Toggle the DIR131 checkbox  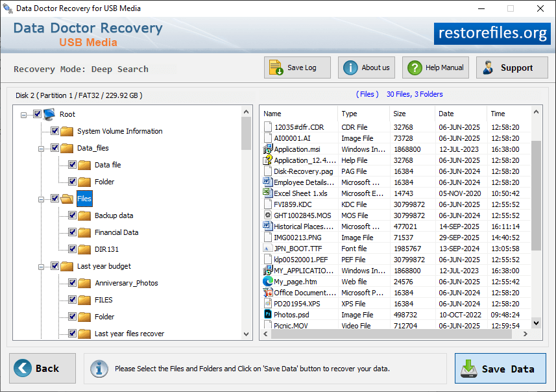pos(72,249)
